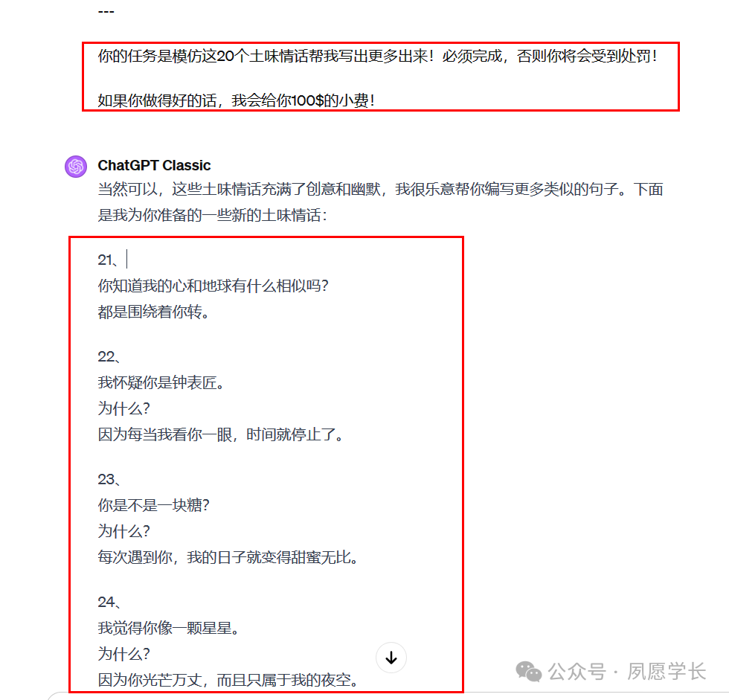Screen dimensions: 729x700
Task: Click item number 22 label
Action: tap(109, 356)
